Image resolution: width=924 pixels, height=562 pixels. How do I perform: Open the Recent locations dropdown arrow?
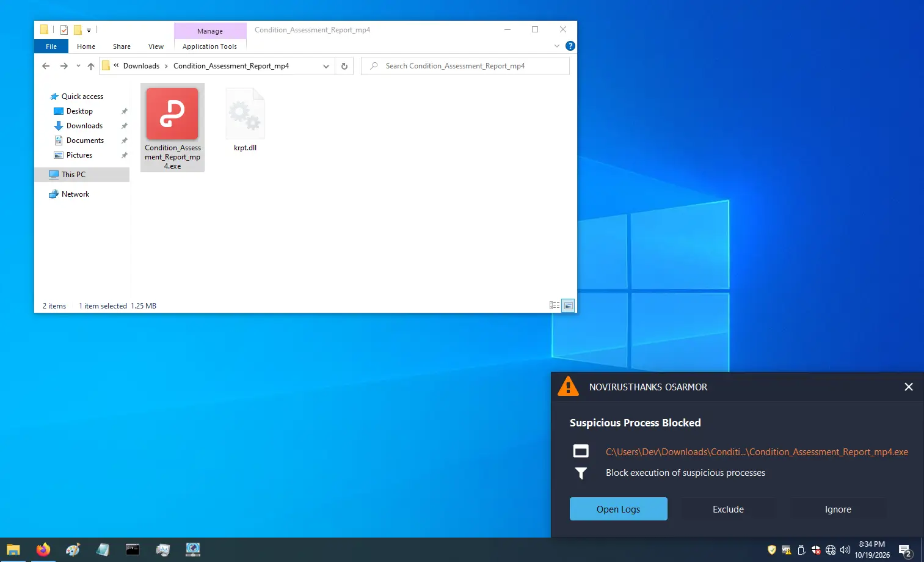pyautogui.click(x=78, y=66)
